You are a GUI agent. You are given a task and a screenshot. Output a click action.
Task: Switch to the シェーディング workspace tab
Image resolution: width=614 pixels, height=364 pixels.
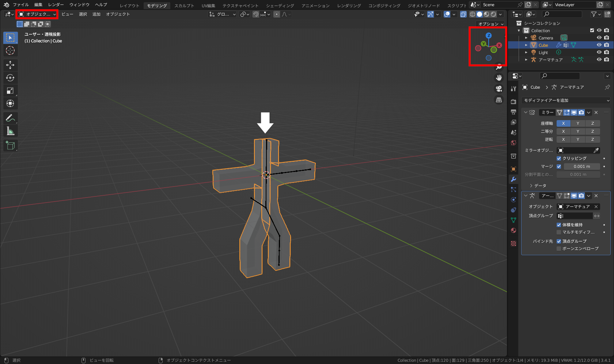tap(280, 5)
